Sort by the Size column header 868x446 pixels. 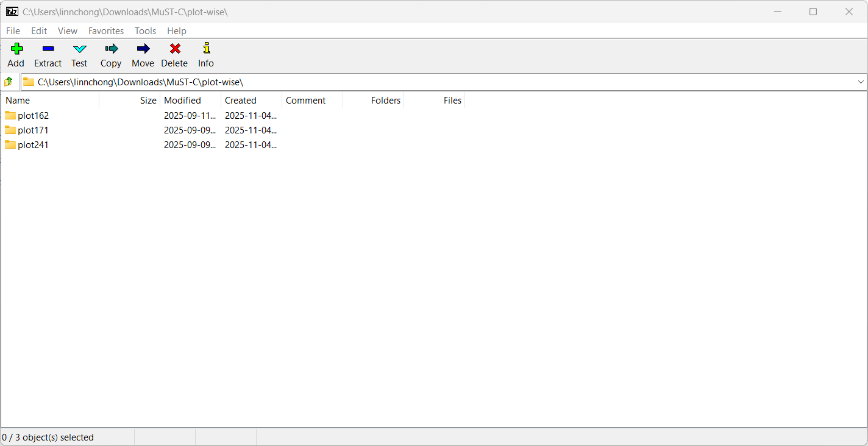[148, 101]
